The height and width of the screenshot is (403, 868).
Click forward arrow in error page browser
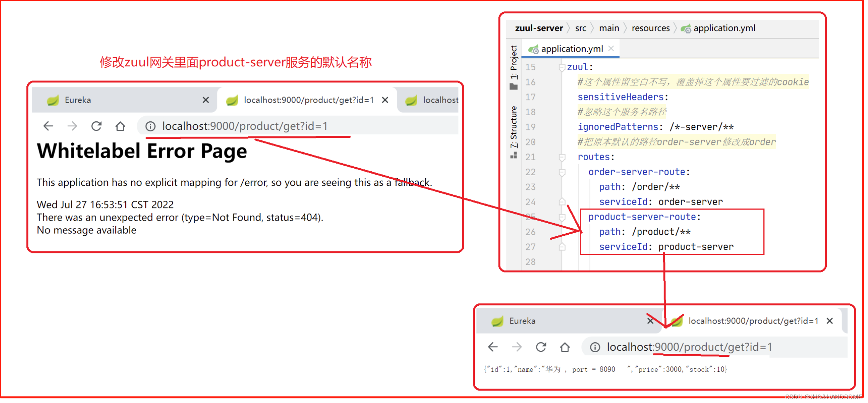(x=72, y=126)
